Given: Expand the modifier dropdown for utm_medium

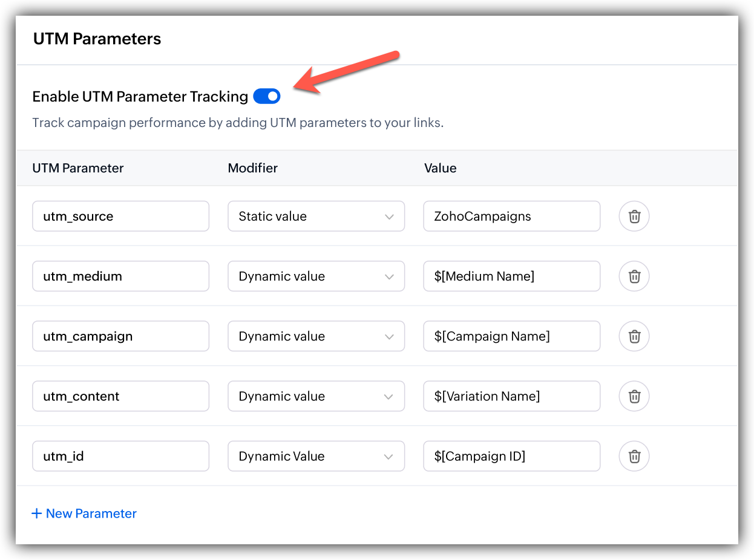Looking at the screenshot, I should [316, 276].
